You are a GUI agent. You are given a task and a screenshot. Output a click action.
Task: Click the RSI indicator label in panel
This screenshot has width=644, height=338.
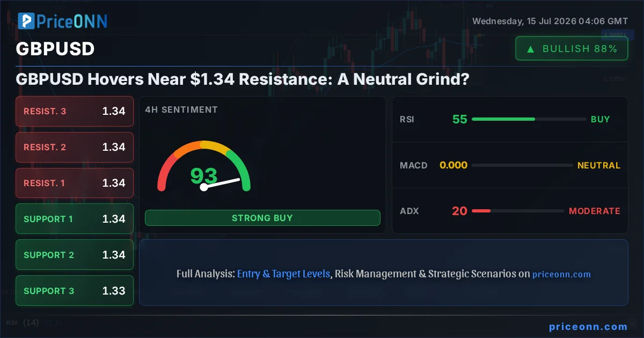[x=407, y=119]
